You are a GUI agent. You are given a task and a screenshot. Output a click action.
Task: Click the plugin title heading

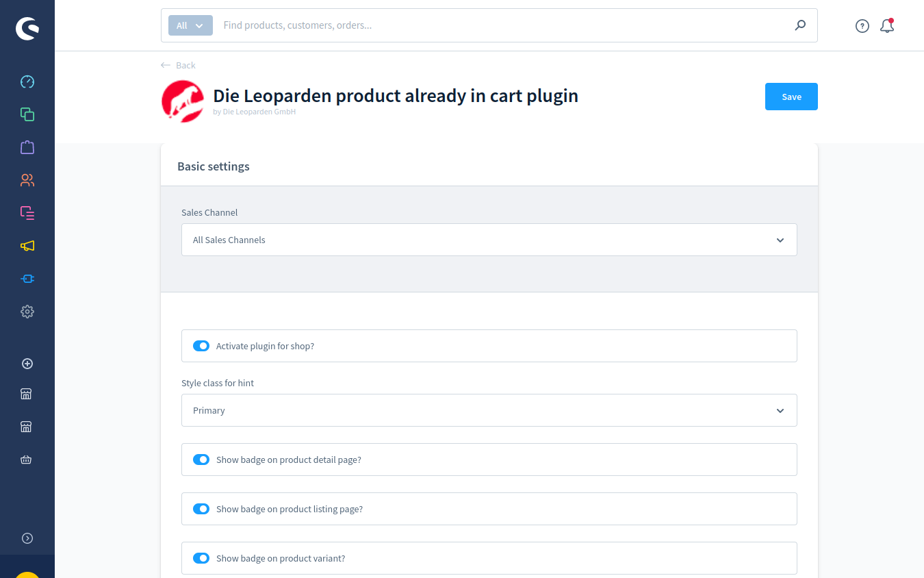click(x=396, y=95)
